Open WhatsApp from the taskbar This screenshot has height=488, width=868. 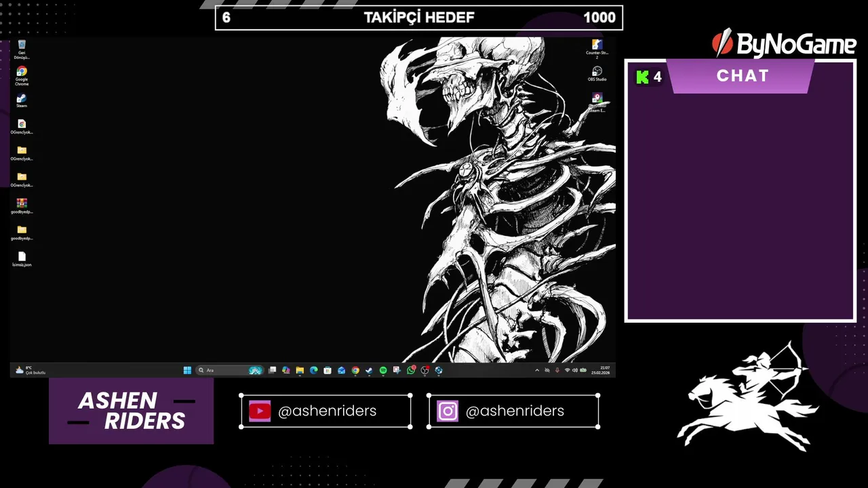[411, 370]
